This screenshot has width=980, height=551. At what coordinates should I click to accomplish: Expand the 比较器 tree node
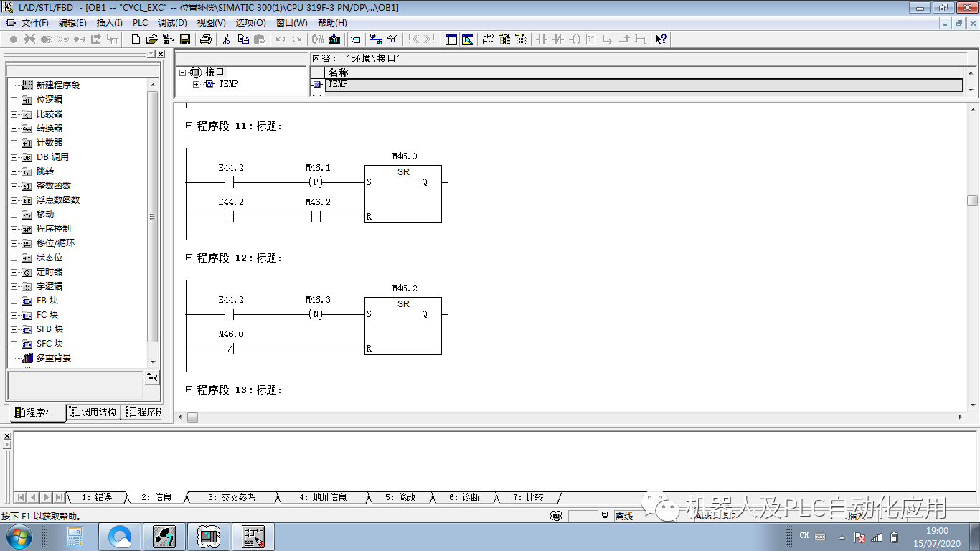(x=14, y=114)
